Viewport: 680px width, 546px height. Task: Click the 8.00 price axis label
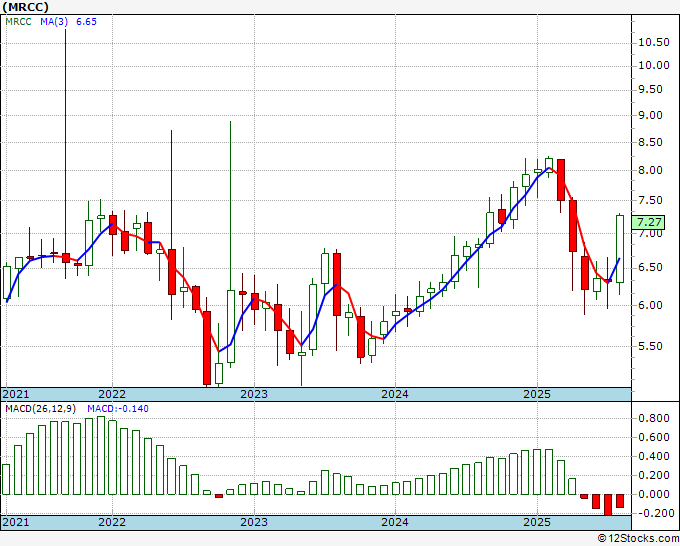650,170
